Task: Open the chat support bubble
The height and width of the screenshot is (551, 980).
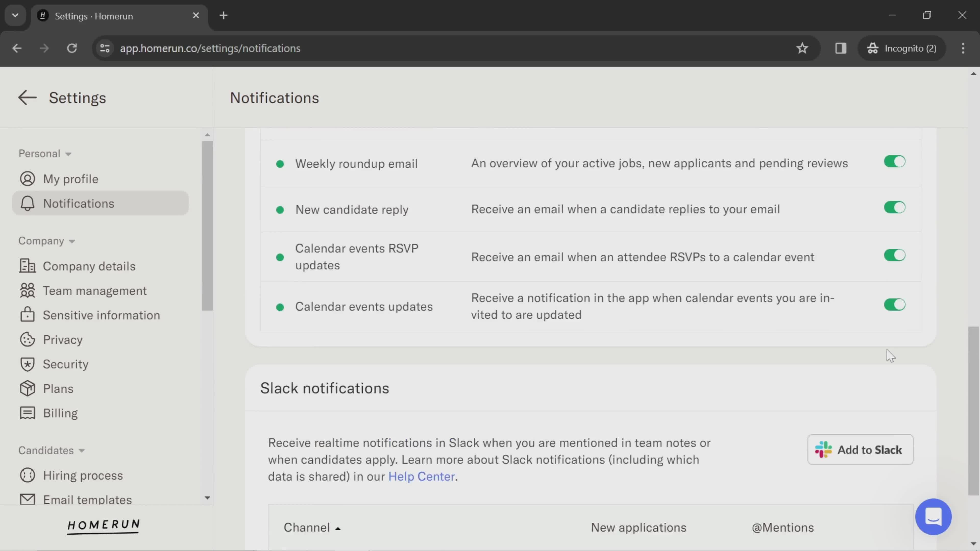Action: click(933, 517)
